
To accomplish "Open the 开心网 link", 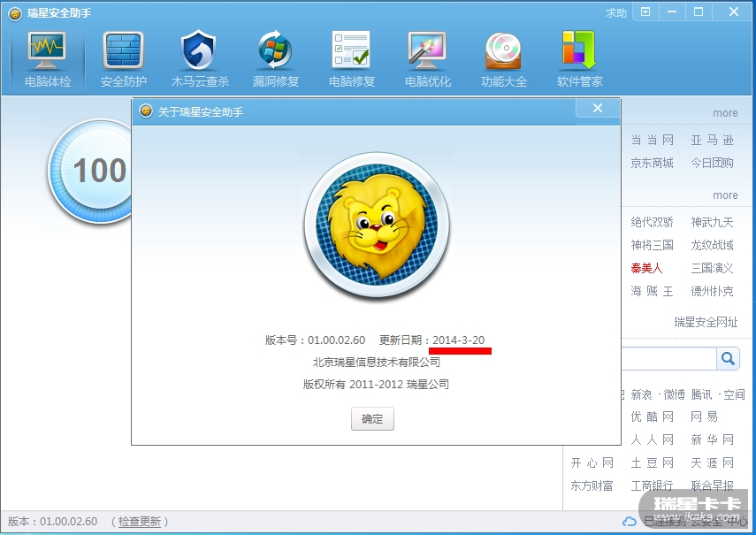I will click(592, 462).
